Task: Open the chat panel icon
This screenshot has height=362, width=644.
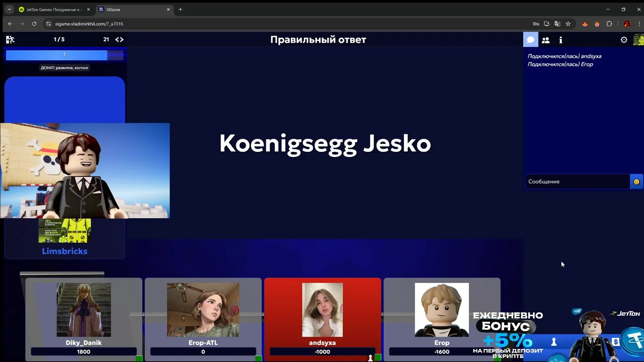Action: [530, 40]
